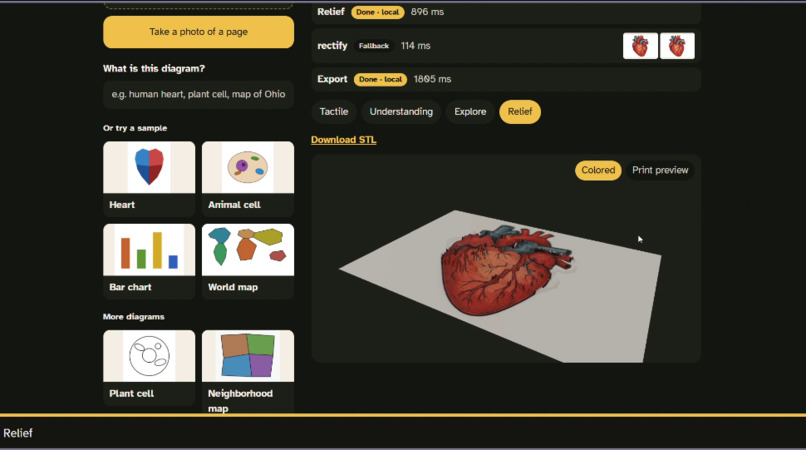Click the Done local badge on Export row
Viewport: 806px width, 450px height.
tap(380, 79)
